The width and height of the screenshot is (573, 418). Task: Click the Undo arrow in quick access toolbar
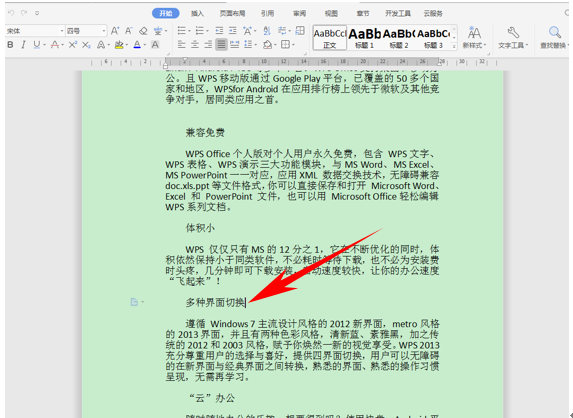point(11,13)
